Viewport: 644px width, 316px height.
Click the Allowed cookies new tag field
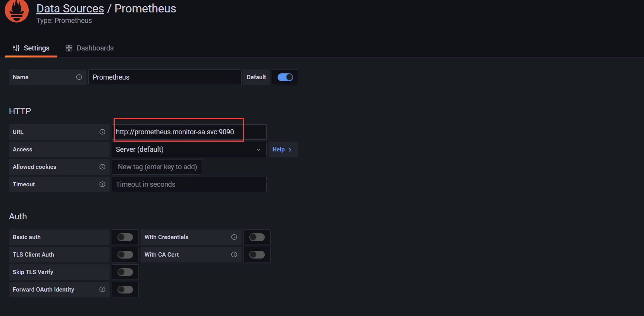pos(157,167)
